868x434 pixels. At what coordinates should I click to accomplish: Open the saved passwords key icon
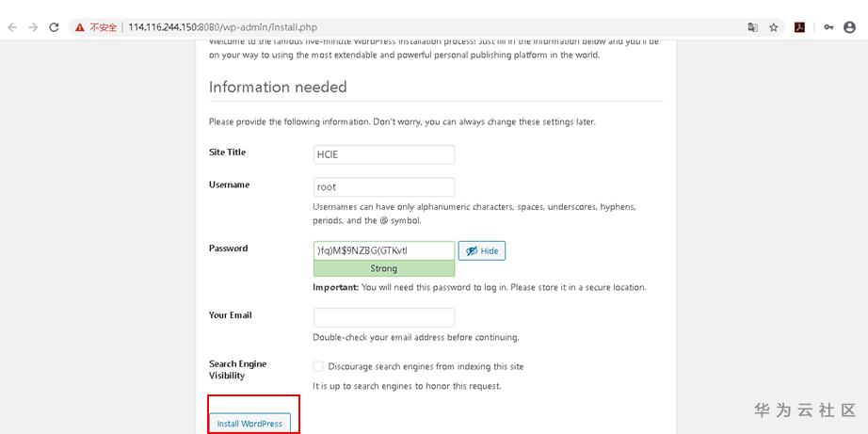(828, 27)
